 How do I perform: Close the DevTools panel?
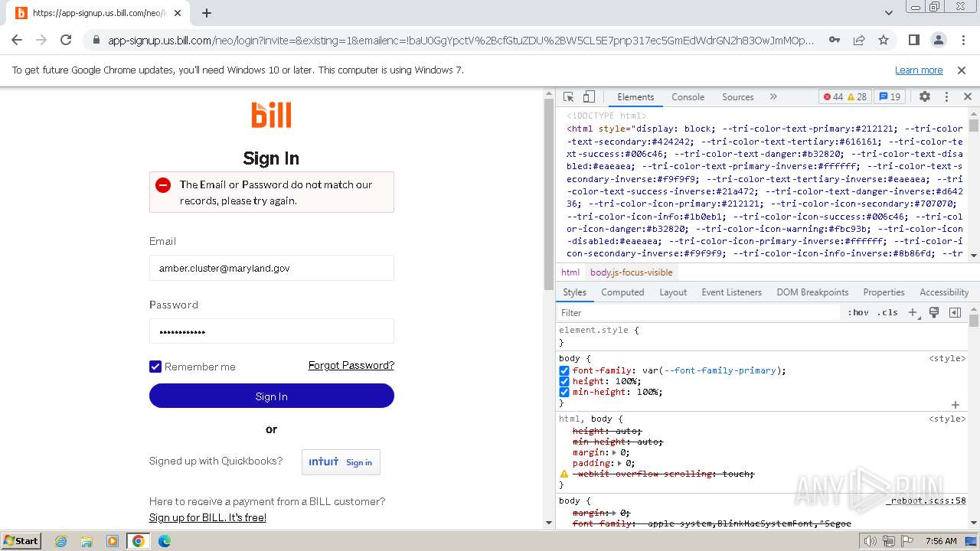(967, 97)
